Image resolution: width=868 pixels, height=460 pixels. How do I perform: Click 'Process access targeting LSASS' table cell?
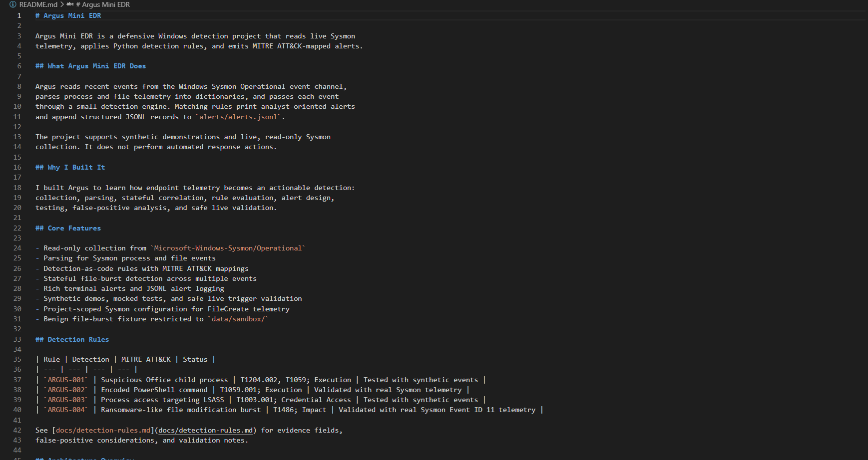[162, 400]
